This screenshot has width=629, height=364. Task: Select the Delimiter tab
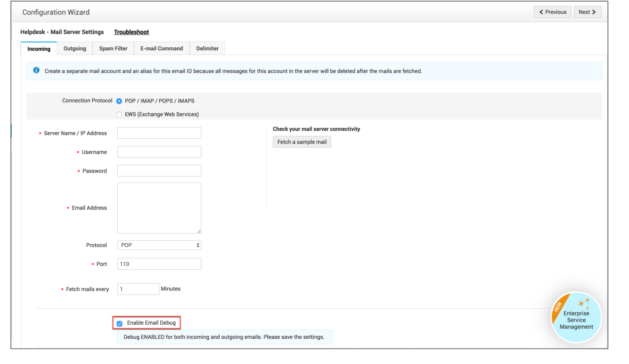point(207,49)
